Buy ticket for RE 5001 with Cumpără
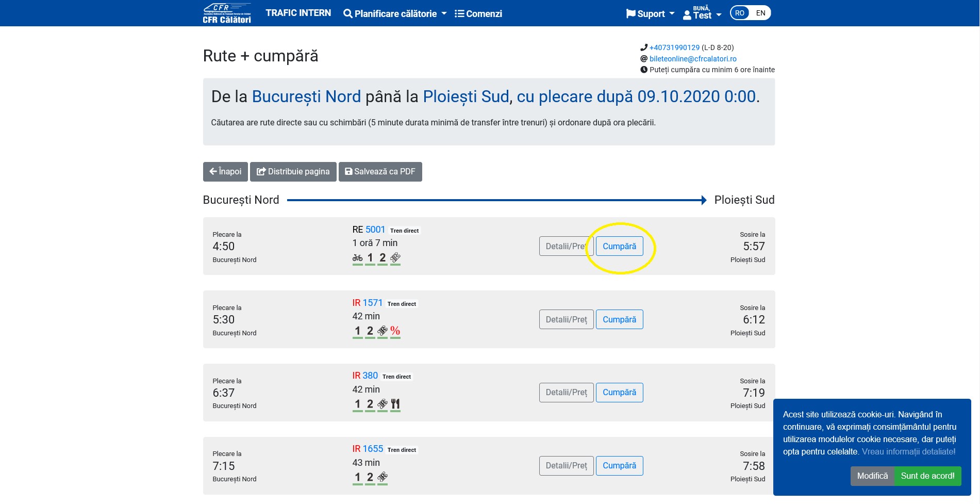Screen dimensions: 980x504 tap(620, 246)
